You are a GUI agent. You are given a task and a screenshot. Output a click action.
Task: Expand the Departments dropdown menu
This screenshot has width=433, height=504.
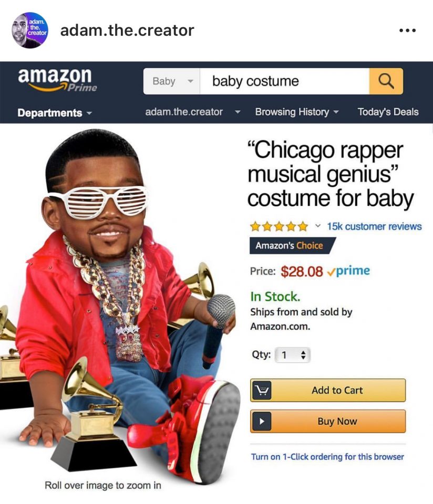[55, 113]
